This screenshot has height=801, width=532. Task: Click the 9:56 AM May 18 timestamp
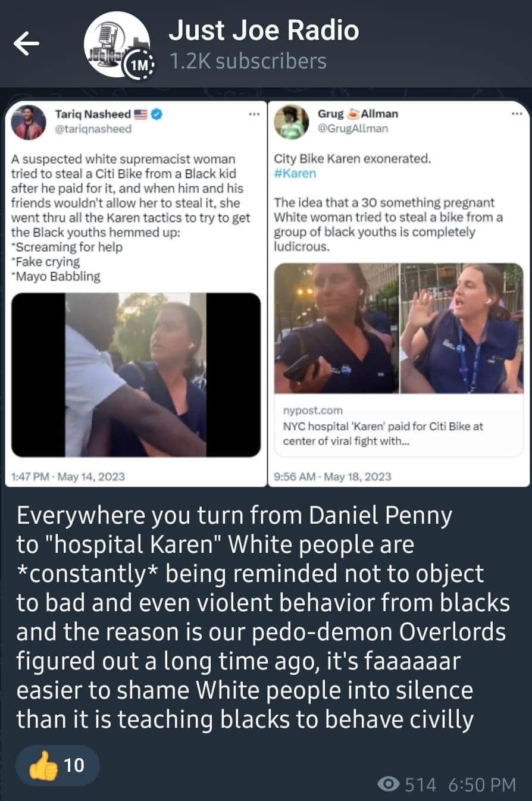point(333,475)
